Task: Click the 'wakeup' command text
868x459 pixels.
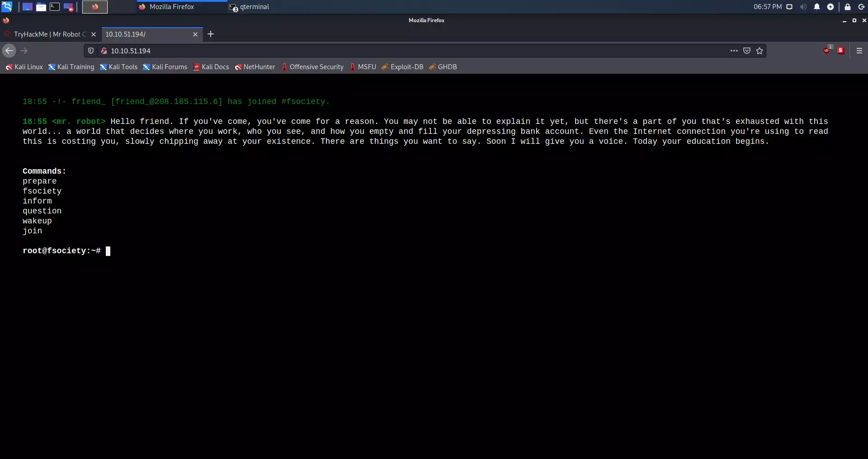Action: (x=37, y=221)
